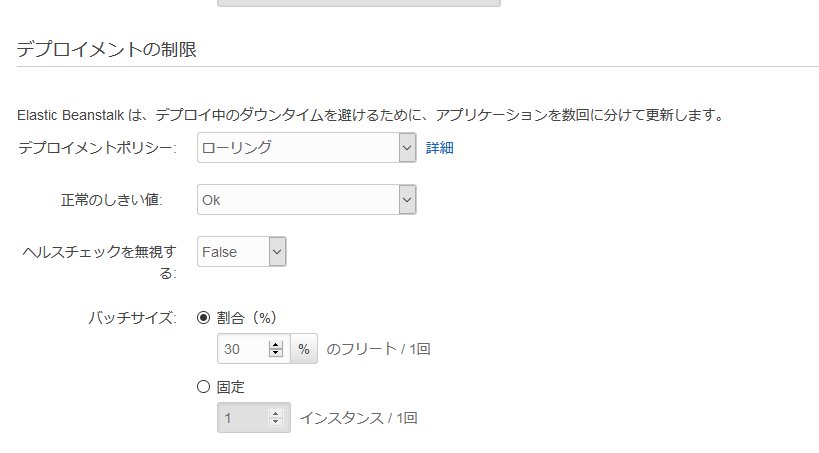Select the 固定 radio button

pyautogui.click(x=204, y=386)
